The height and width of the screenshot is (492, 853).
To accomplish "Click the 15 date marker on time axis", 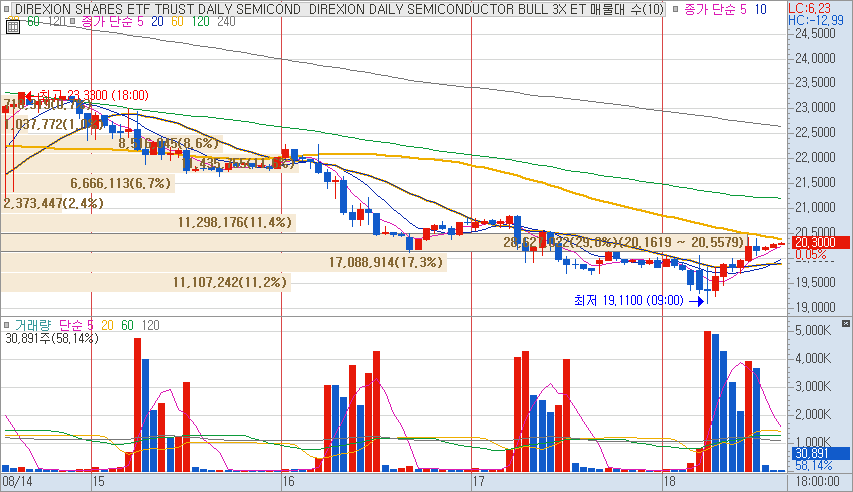I will [98, 482].
